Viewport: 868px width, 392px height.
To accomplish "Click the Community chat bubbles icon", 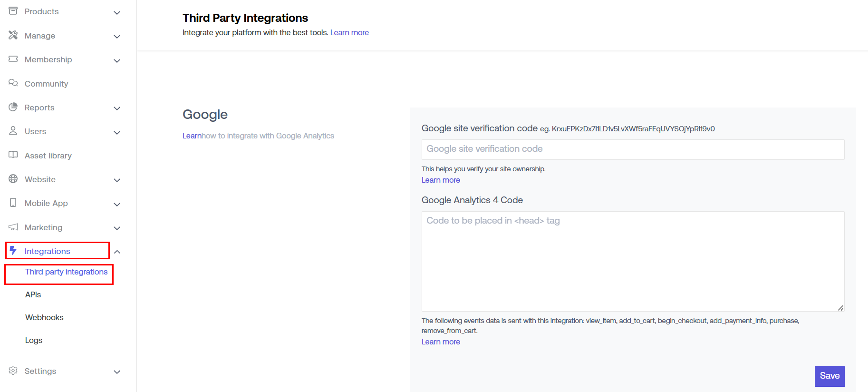I will click(x=13, y=83).
